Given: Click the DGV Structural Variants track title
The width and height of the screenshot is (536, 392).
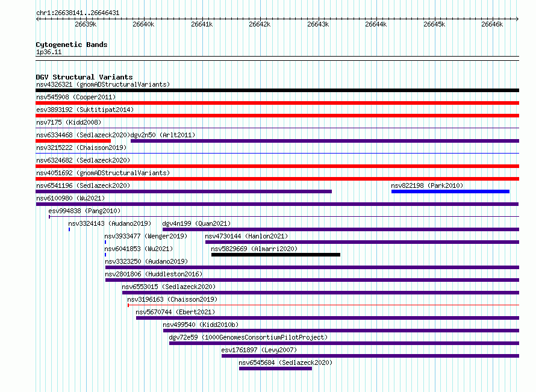Looking at the screenshot, I should point(84,77).
